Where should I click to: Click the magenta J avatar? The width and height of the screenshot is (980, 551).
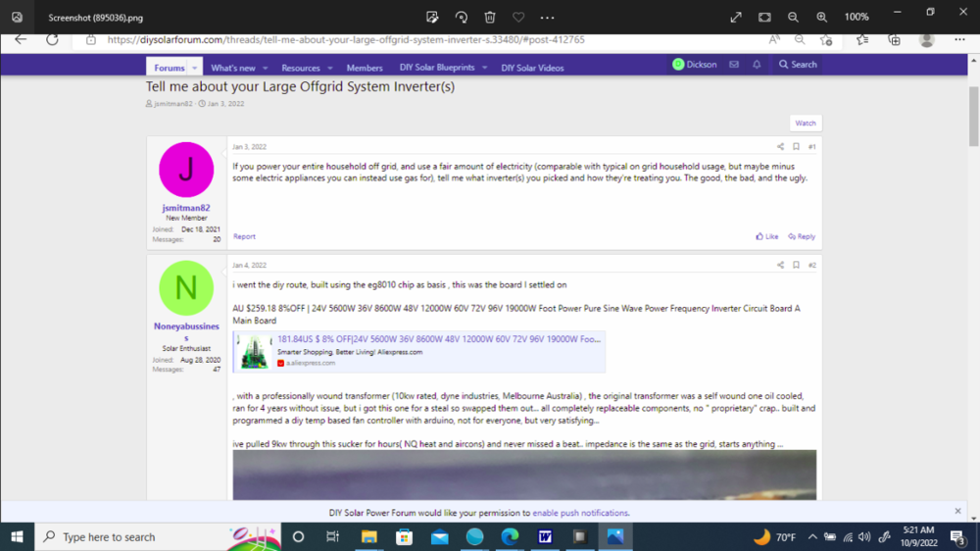(186, 170)
